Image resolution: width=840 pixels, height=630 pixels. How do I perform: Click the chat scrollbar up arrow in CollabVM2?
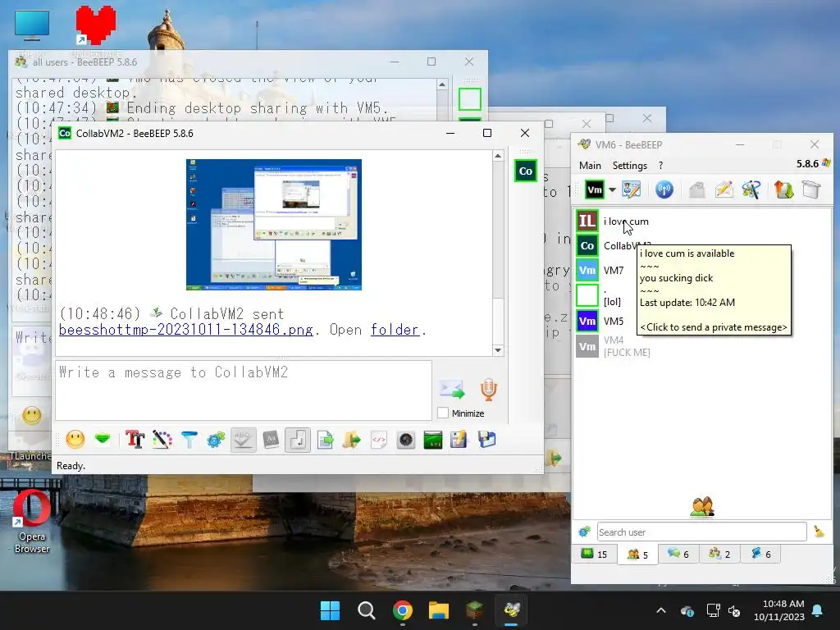[x=498, y=156]
